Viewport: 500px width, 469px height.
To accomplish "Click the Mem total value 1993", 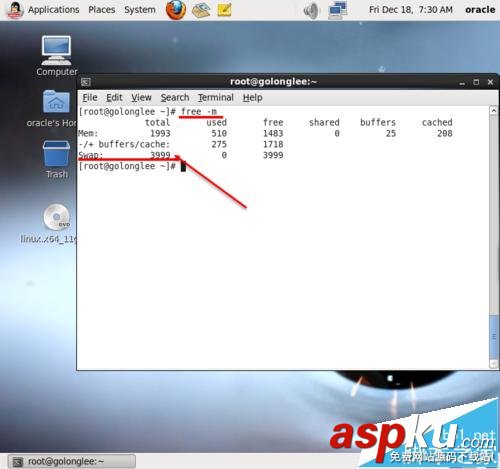I will coord(160,134).
